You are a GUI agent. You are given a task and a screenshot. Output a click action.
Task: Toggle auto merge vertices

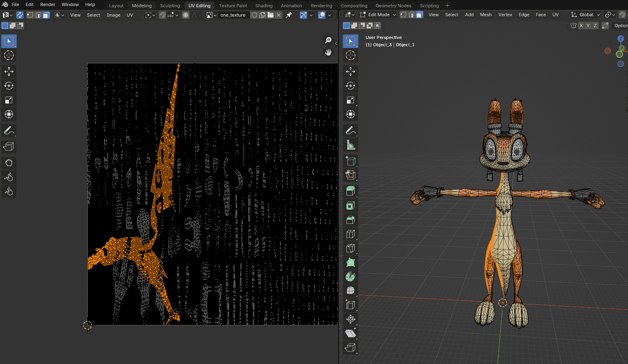pyautogui.click(x=605, y=26)
